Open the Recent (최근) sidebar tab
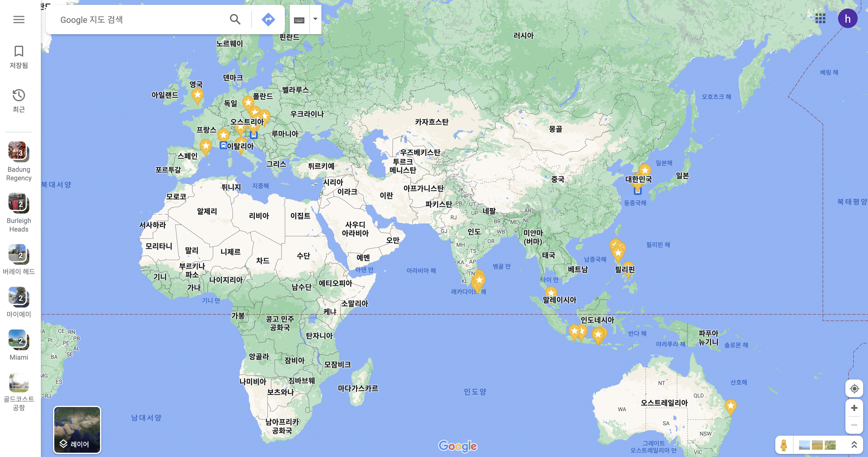Viewport: 868px width, 457px height. 19,100
